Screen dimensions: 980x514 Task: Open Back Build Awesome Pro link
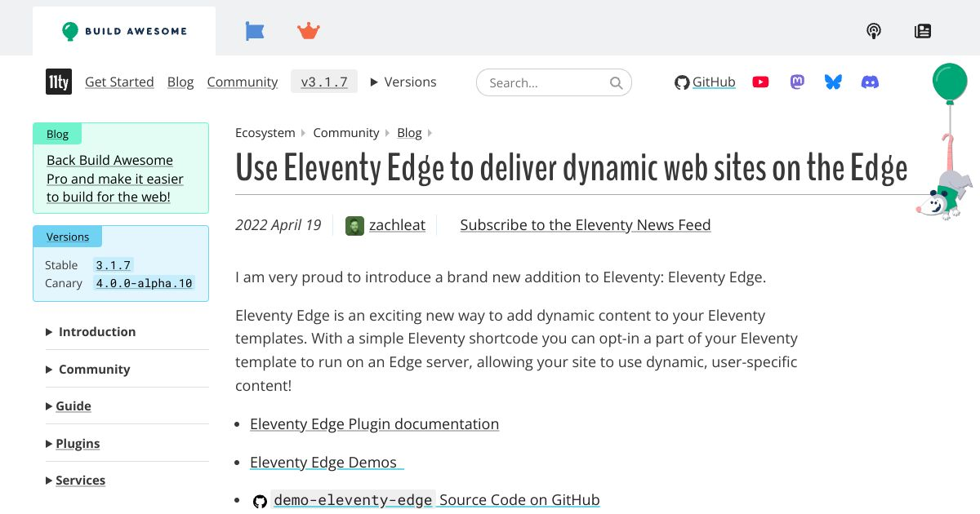(114, 179)
